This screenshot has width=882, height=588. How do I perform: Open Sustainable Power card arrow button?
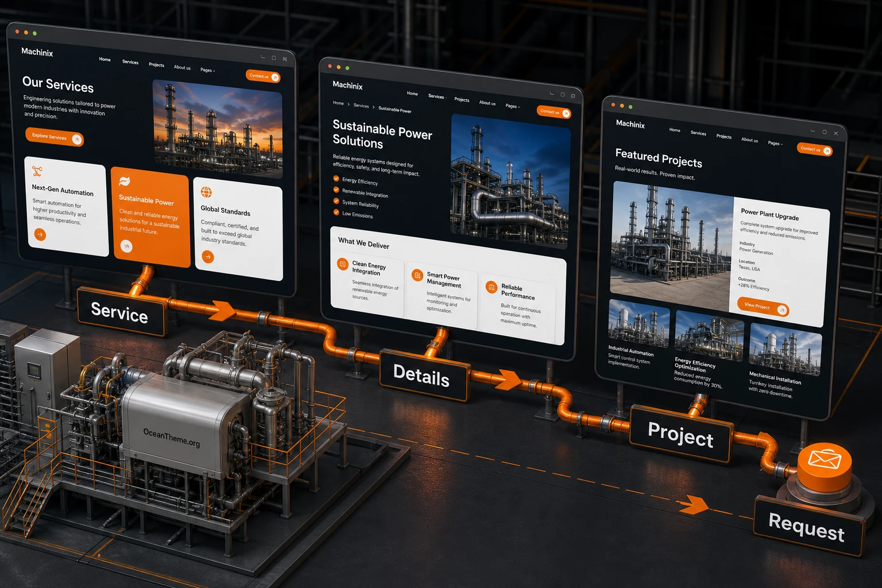126,246
